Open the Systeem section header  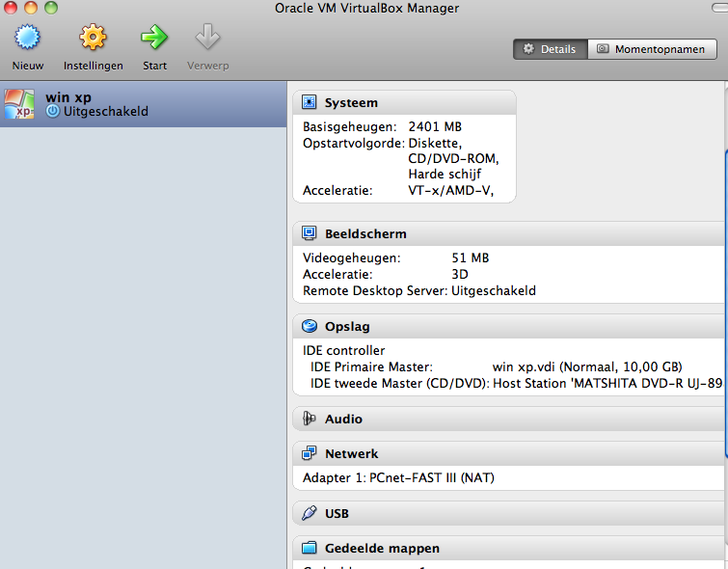(404, 102)
